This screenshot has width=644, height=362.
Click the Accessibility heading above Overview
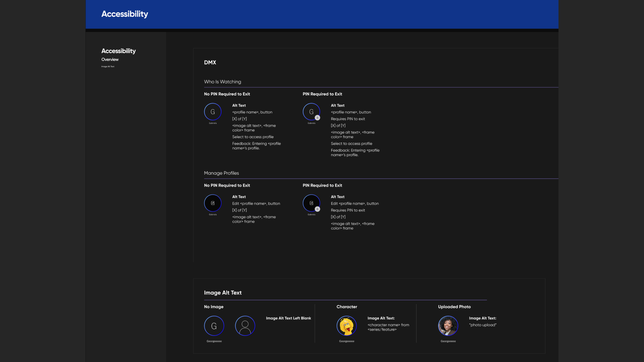[118, 51]
